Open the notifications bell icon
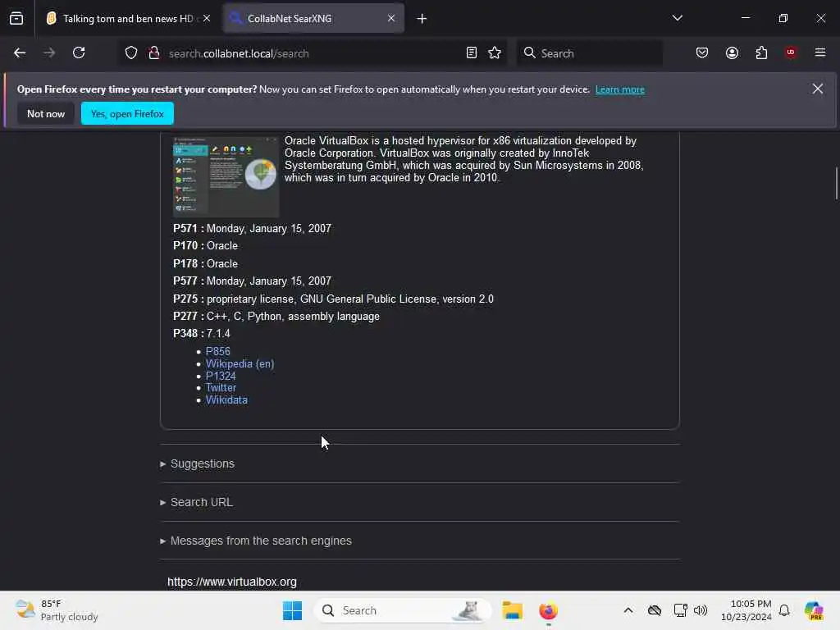840x630 pixels. click(x=784, y=610)
